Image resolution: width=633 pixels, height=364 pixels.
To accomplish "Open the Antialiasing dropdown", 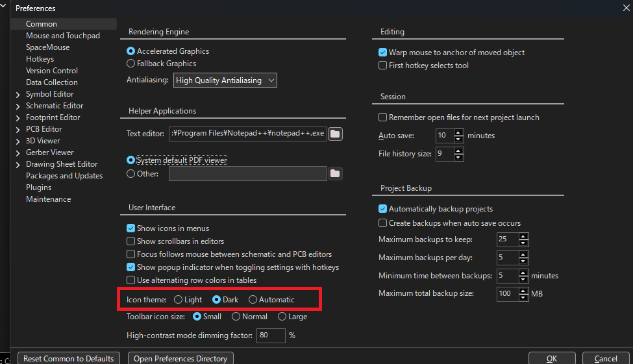I will point(225,80).
